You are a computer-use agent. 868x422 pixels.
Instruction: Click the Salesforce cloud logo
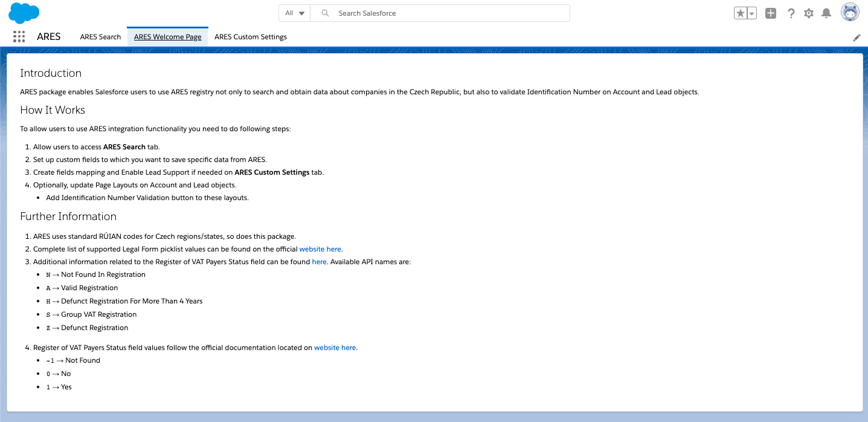pos(24,13)
